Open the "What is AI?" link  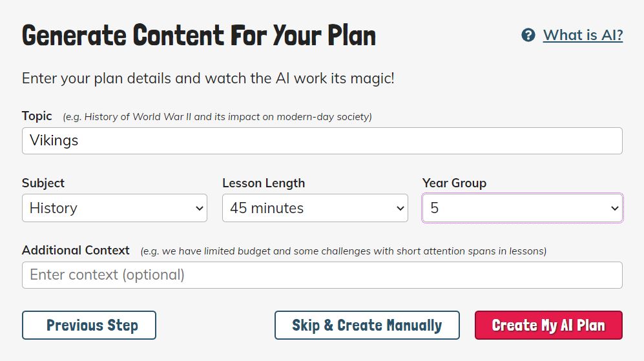tap(583, 36)
